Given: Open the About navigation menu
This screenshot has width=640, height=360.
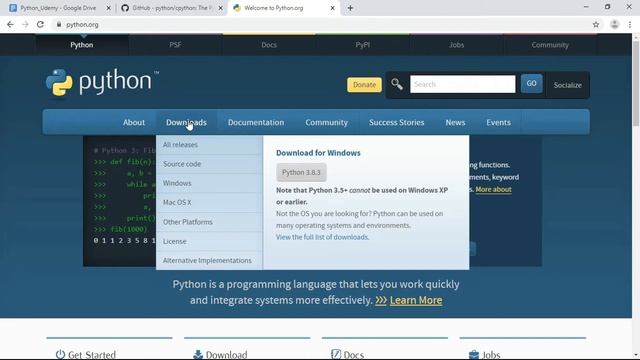Looking at the screenshot, I should pos(134,122).
